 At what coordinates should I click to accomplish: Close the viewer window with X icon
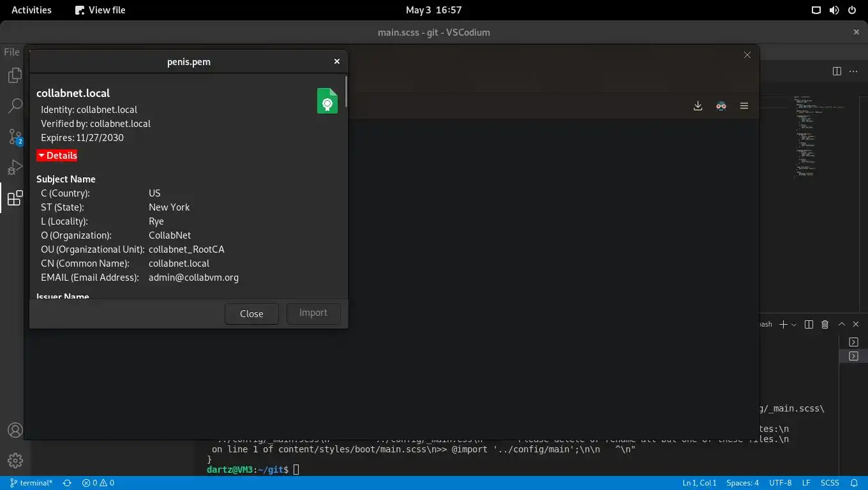[x=747, y=55]
